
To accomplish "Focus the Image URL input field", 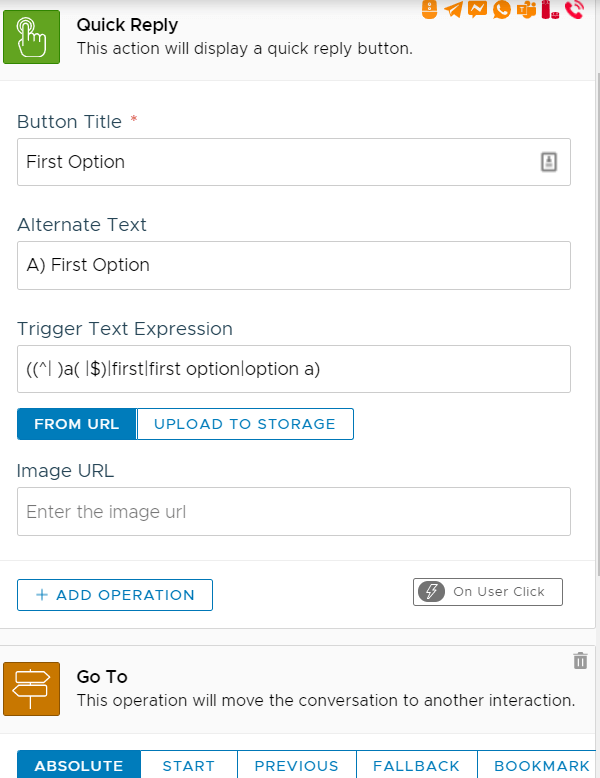I will [294, 512].
